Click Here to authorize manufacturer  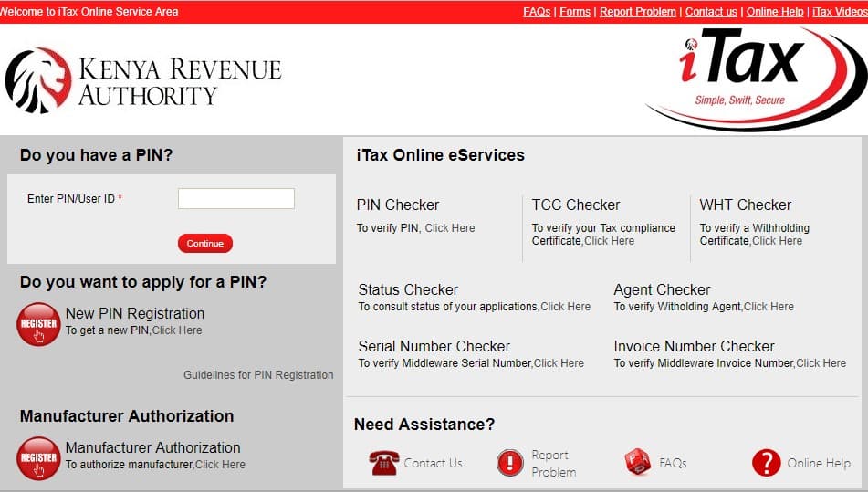coord(220,465)
